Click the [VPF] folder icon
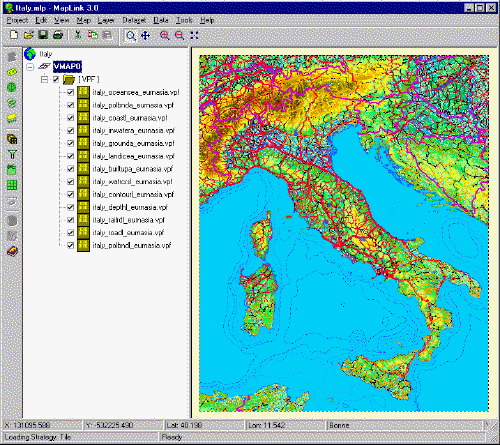The image size is (500, 445). coord(69,79)
